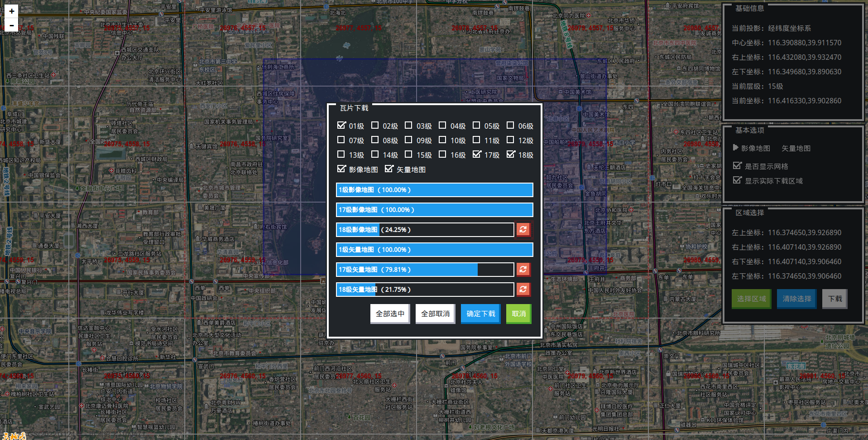Toggle 是否显示网格 checkbox
The width and height of the screenshot is (868, 440).
point(737,165)
